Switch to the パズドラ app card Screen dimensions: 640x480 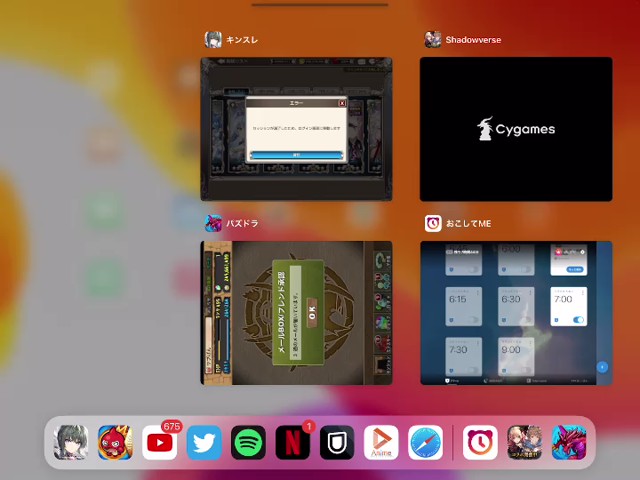pos(296,313)
